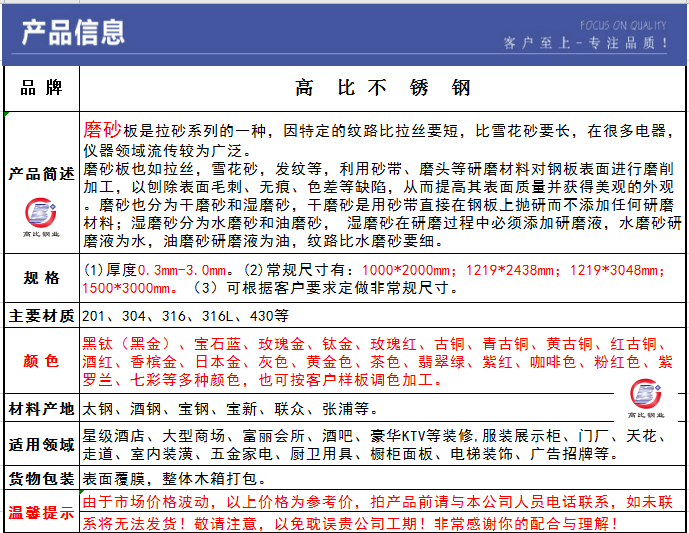Viewport: 689px width, 533px height.
Task: Click the size 1000*2000mm text
Action: click(x=406, y=270)
